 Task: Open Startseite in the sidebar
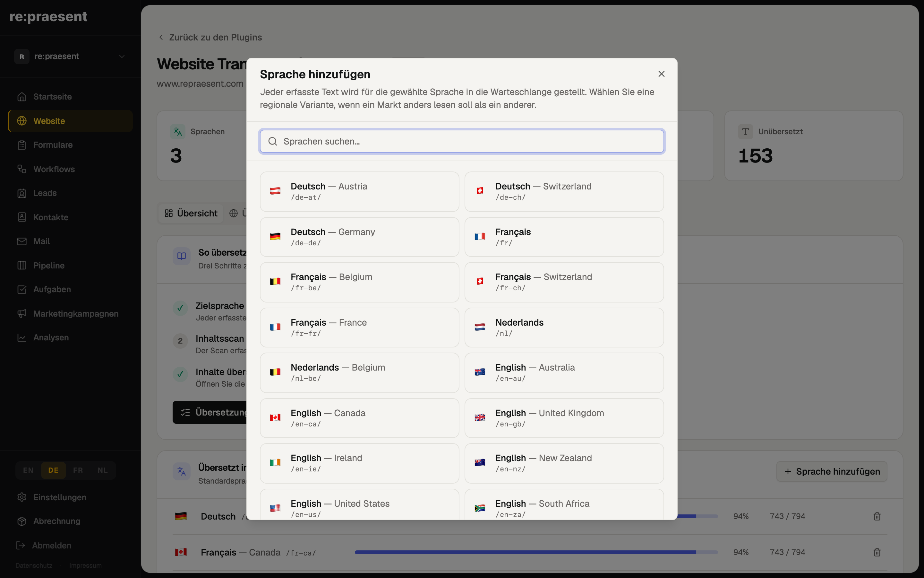tap(70, 97)
